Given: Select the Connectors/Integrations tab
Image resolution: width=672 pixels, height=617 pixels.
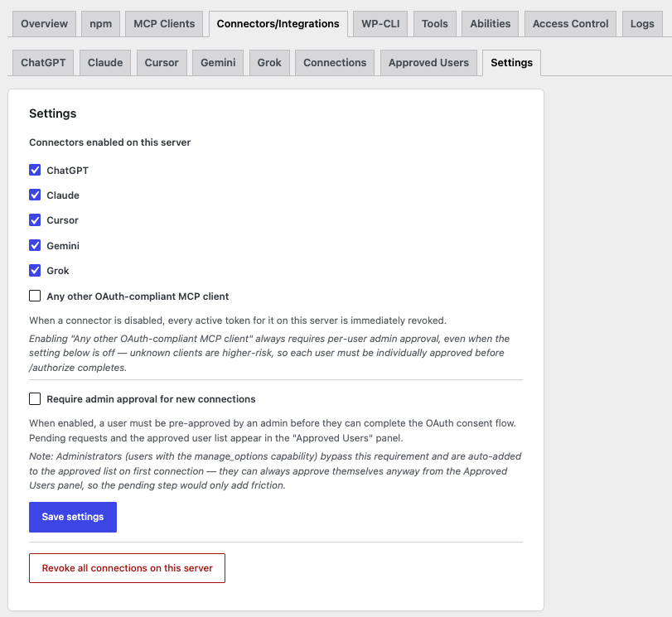Looking at the screenshot, I should 278,24.
